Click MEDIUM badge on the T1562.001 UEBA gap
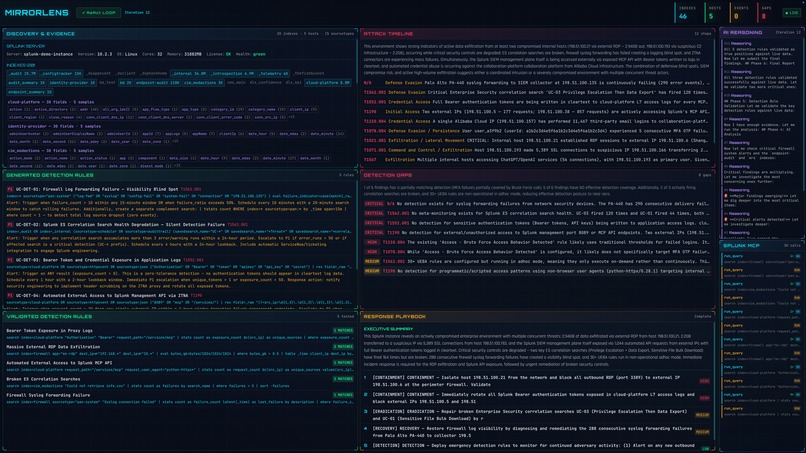806x453 pixels. click(x=372, y=261)
